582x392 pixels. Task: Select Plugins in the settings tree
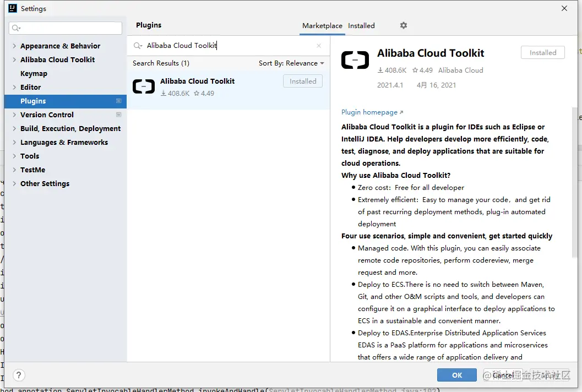66,101
